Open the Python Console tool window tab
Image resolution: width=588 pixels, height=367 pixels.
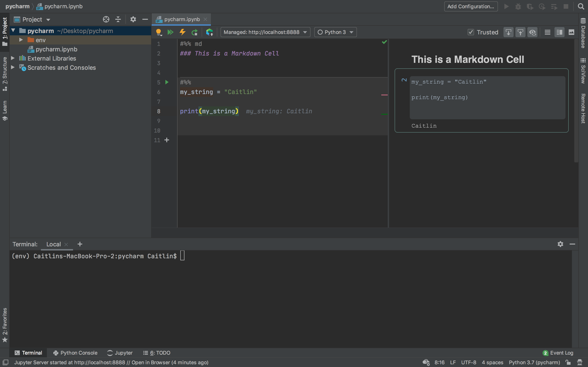pyautogui.click(x=75, y=353)
